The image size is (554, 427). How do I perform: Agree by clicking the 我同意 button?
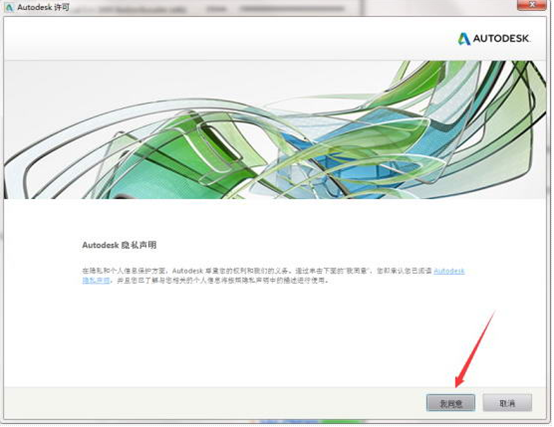tap(450, 403)
